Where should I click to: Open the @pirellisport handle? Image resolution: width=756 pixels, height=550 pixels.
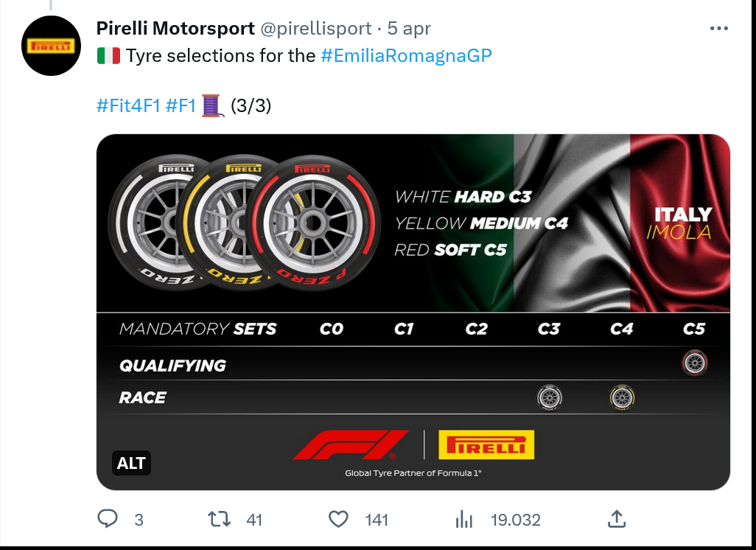point(316,29)
